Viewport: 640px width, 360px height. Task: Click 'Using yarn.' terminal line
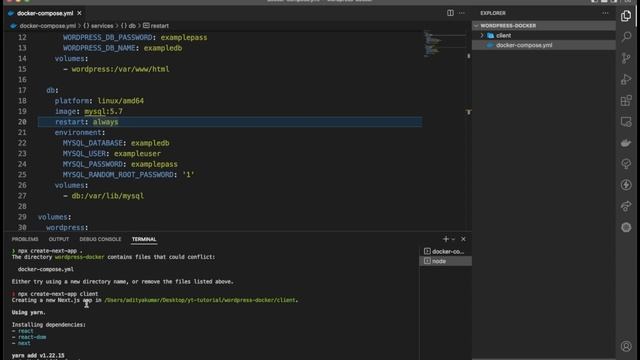click(x=29, y=312)
